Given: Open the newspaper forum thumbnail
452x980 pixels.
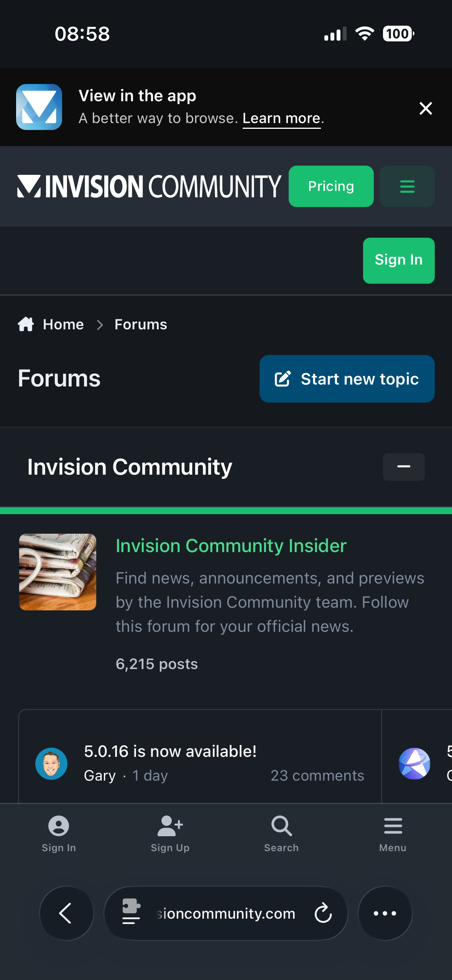Looking at the screenshot, I should 58,572.
